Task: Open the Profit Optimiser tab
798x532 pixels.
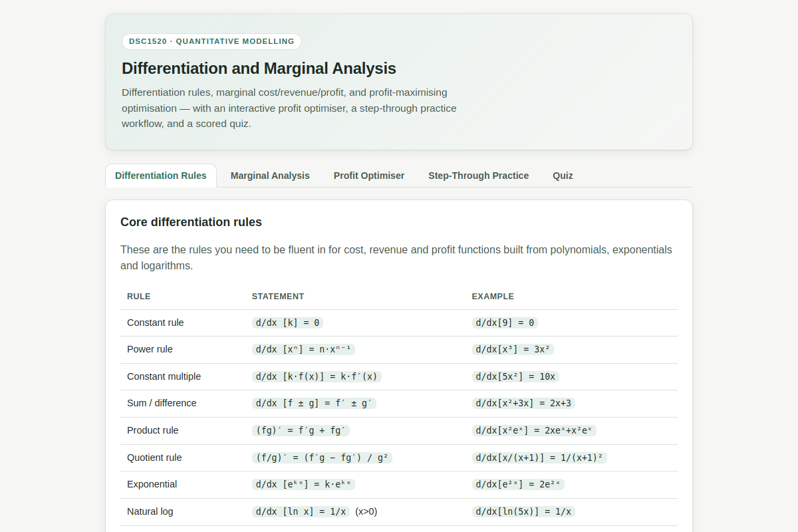Action: [369, 176]
